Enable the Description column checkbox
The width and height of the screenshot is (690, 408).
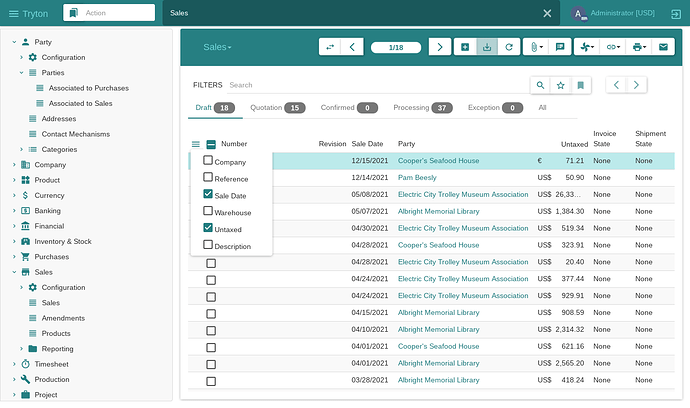208,244
